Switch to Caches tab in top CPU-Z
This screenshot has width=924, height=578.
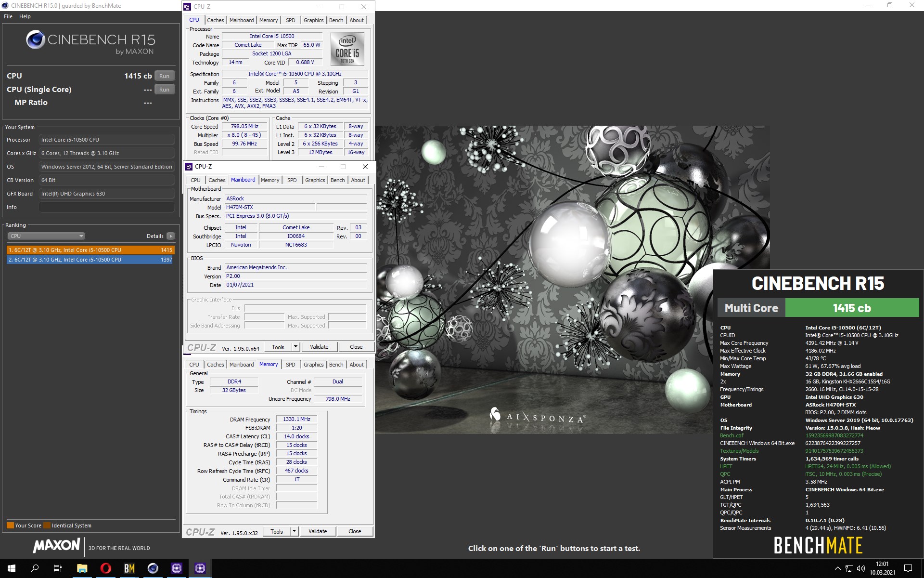215,20
